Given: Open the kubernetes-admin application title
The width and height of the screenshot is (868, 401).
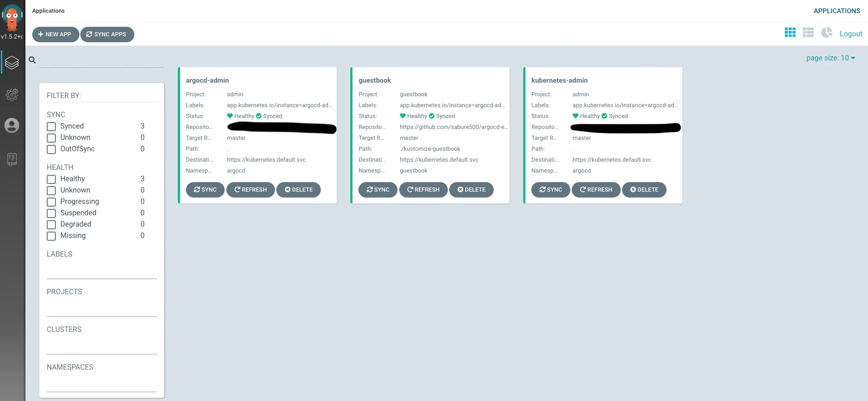Looking at the screenshot, I should [559, 80].
